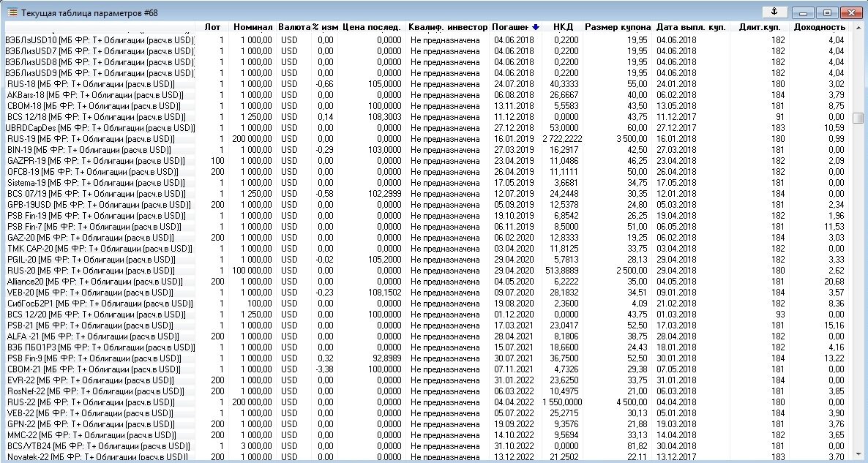Sort by the Лот column header
The image size is (868, 463).
[x=212, y=27]
